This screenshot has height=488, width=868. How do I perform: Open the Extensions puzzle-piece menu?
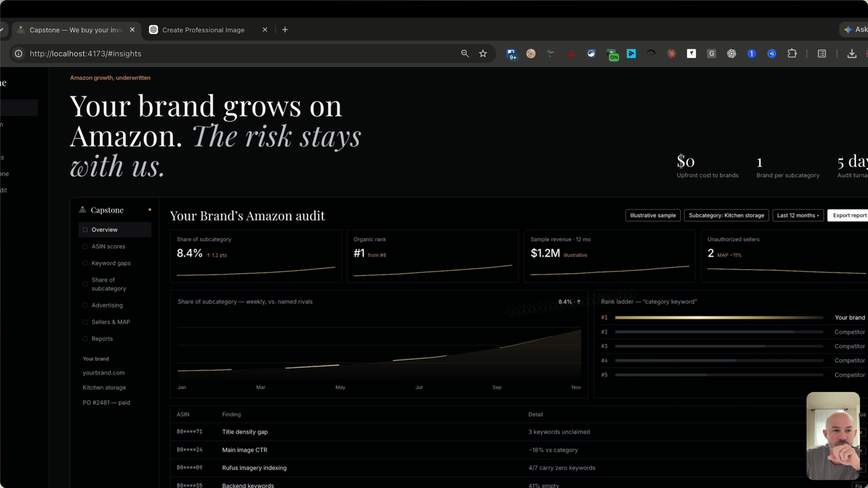click(x=792, y=54)
